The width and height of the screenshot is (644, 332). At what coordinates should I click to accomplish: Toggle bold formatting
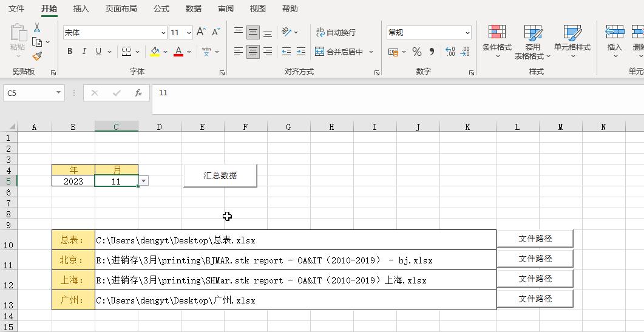(x=70, y=52)
